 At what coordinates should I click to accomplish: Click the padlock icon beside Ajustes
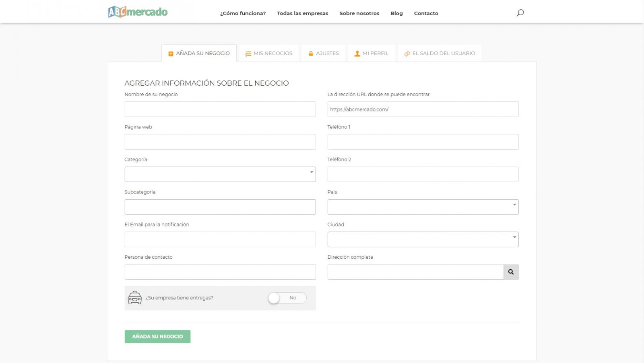(x=311, y=54)
